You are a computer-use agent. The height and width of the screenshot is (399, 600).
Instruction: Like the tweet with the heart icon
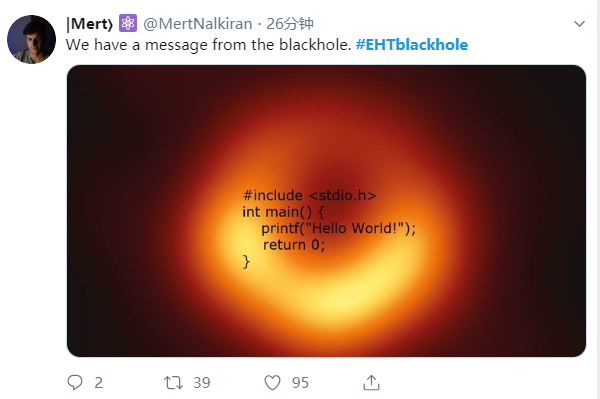click(x=272, y=383)
